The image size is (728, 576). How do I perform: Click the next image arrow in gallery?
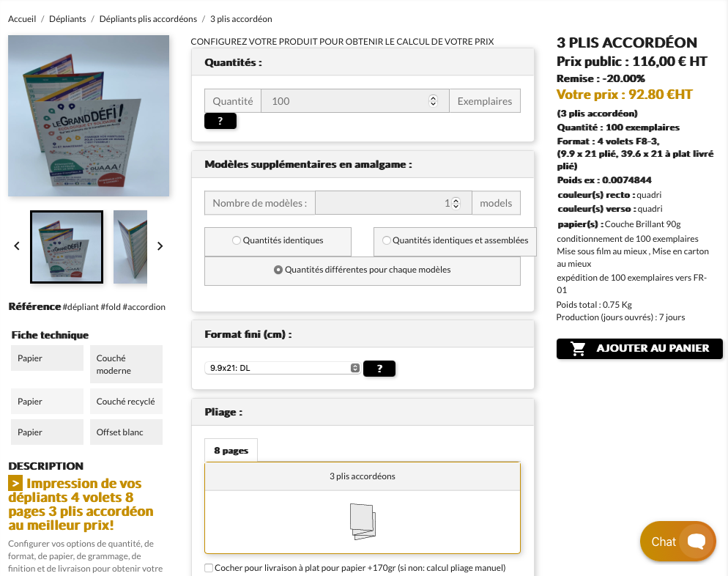pyautogui.click(x=160, y=245)
